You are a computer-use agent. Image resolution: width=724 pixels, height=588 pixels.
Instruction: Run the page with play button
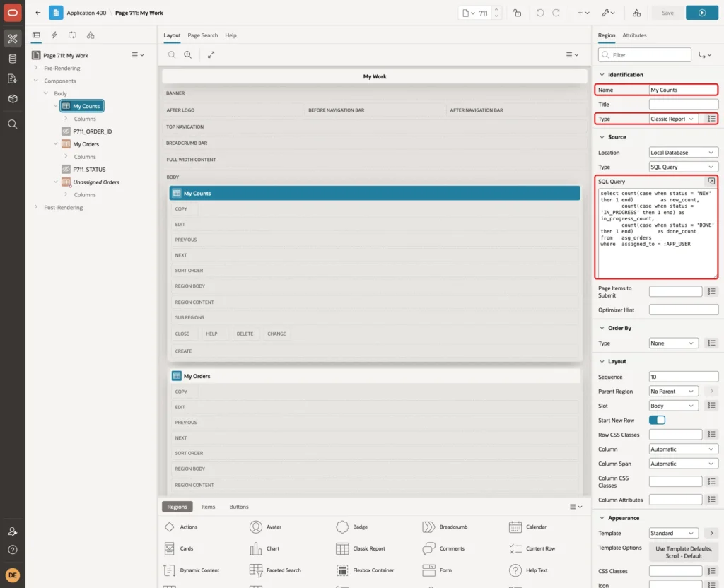pos(702,13)
